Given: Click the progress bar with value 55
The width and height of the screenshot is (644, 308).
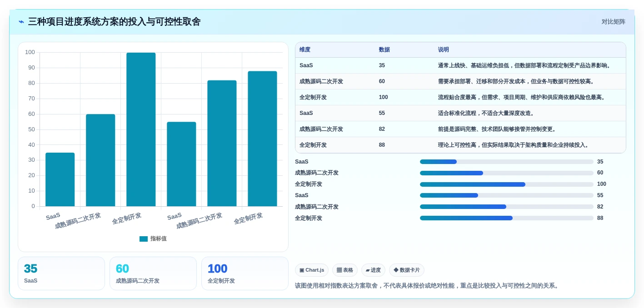Looking at the screenshot, I should click(x=507, y=195).
